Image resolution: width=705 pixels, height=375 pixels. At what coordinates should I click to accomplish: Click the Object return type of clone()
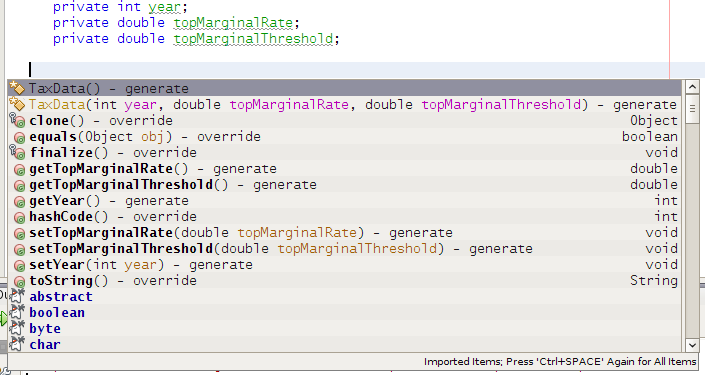coord(654,121)
